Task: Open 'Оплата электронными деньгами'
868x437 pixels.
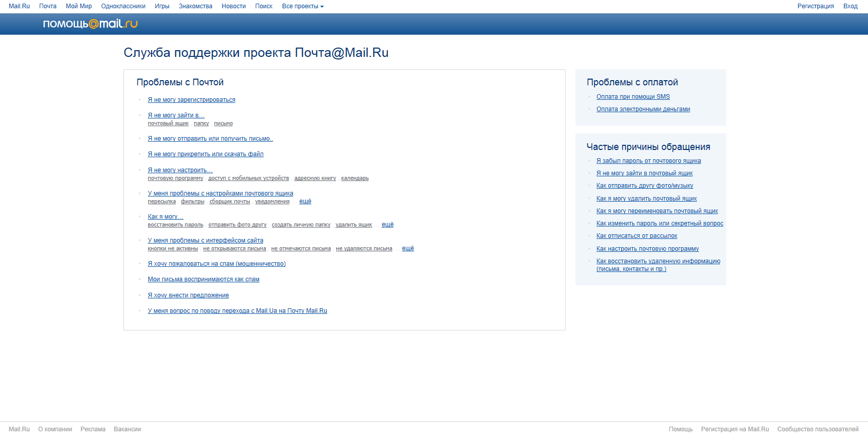Action: click(x=643, y=109)
